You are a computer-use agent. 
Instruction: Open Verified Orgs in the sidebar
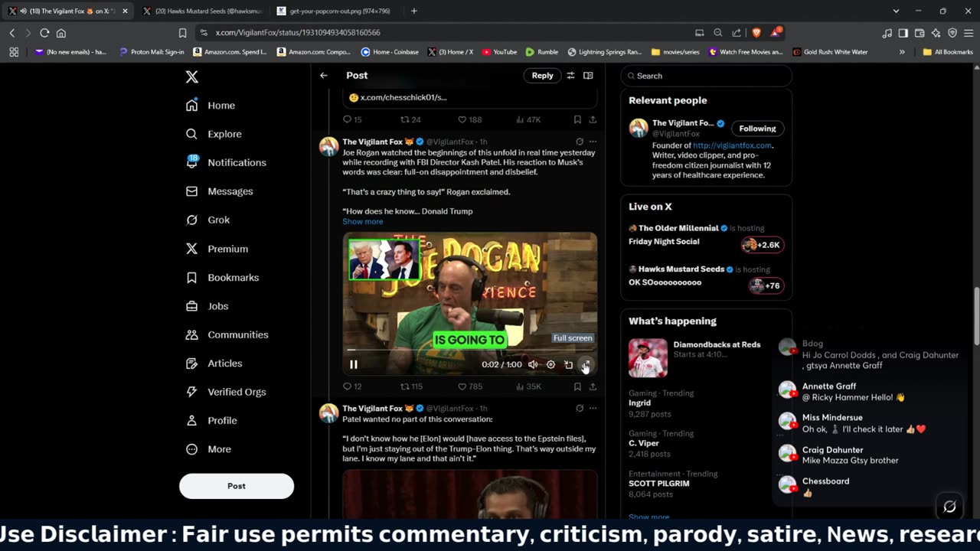[226, 392]
